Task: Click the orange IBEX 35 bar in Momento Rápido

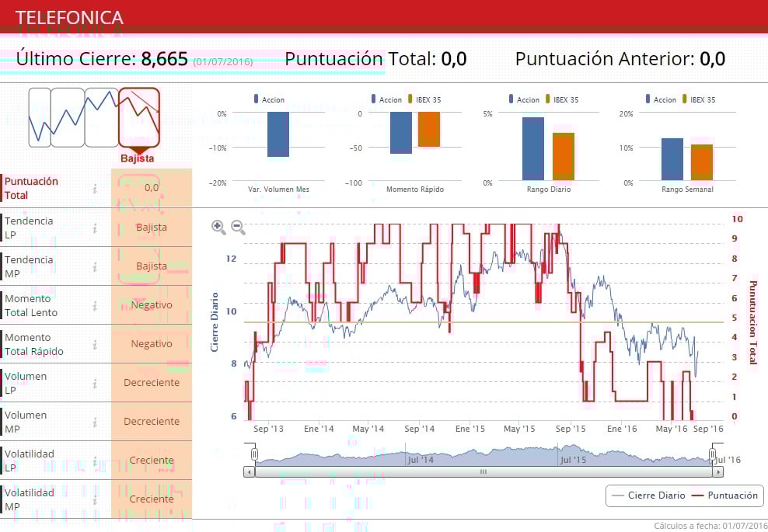Action: [429, 129]
